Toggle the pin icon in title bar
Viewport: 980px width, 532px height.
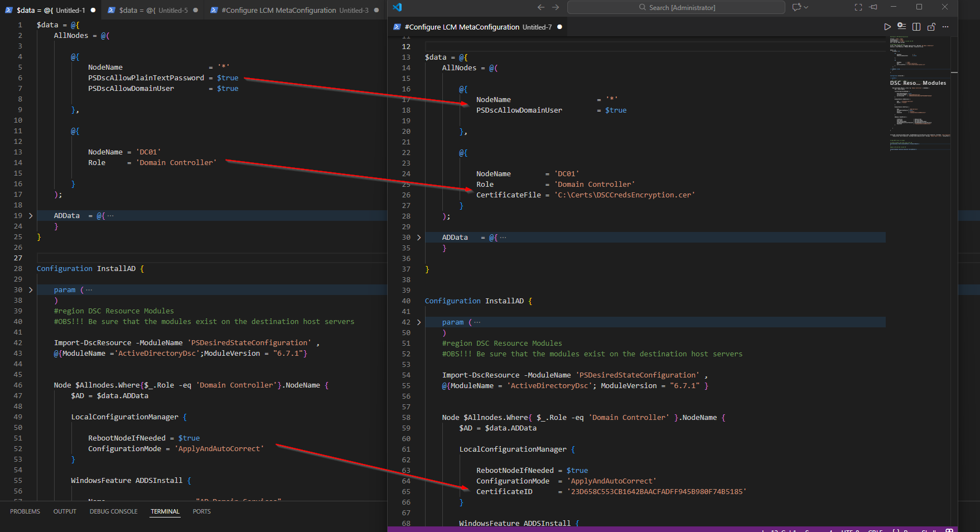(x=873, y=7)
